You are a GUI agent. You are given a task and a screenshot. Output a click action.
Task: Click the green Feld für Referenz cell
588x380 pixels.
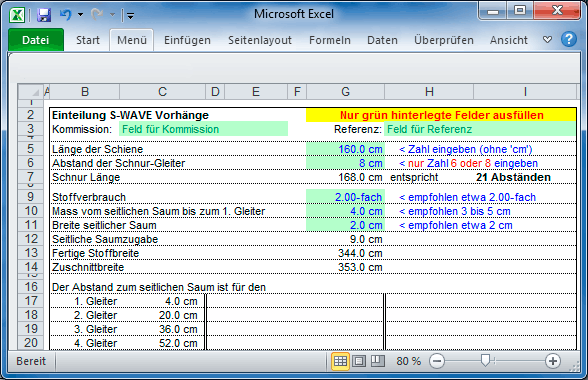(480, 129)
